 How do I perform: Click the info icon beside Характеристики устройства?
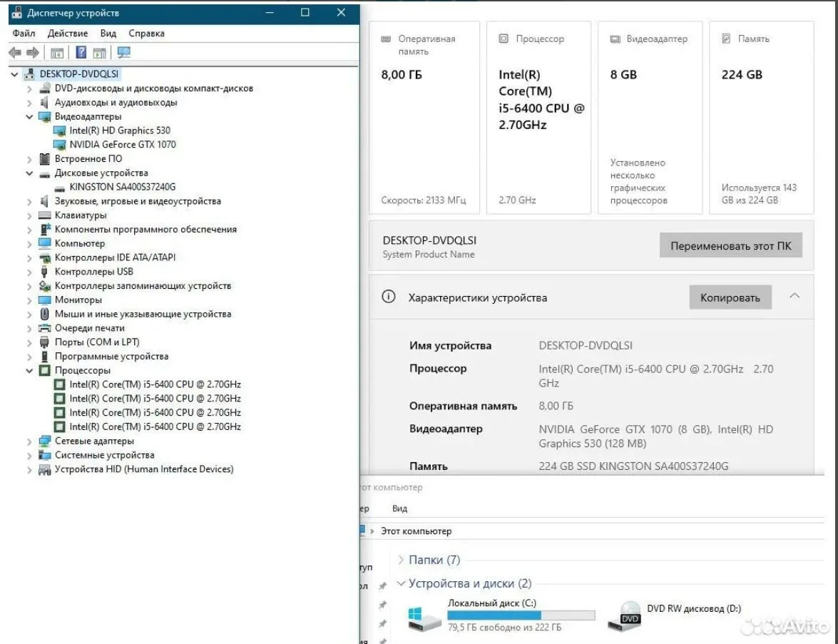(389, 297)
